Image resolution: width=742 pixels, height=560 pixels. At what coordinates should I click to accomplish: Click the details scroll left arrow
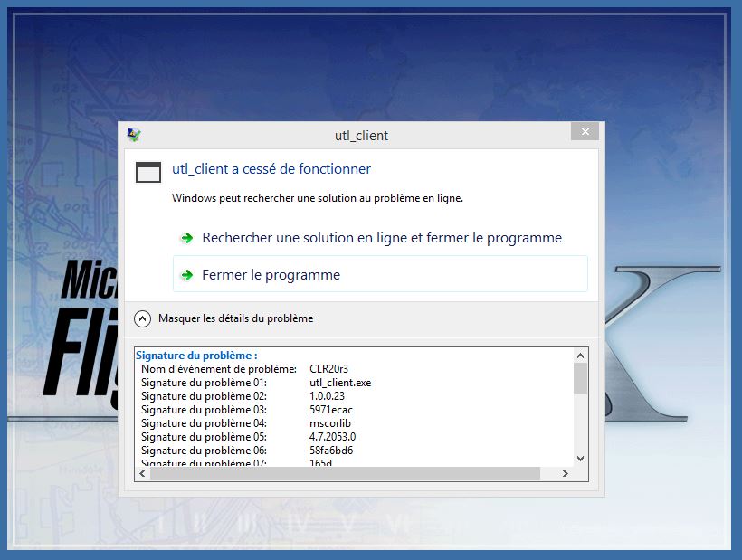tap(142, 473)
